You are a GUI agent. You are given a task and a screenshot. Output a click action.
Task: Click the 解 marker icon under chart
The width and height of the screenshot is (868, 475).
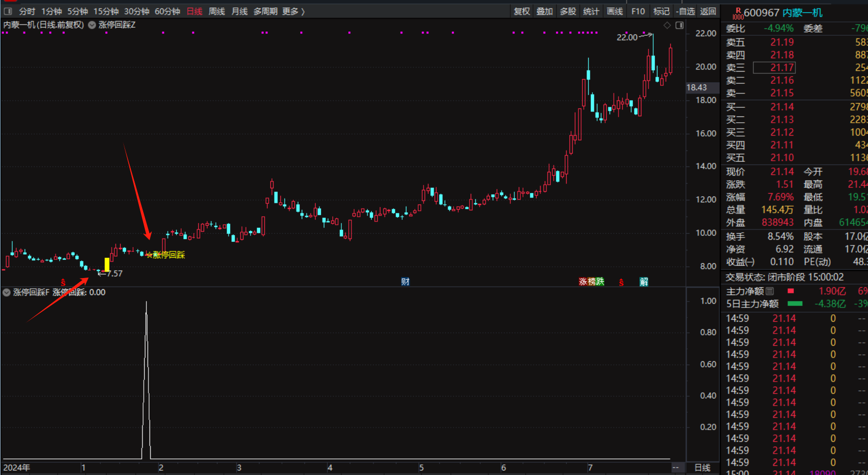tap(644, 282)
